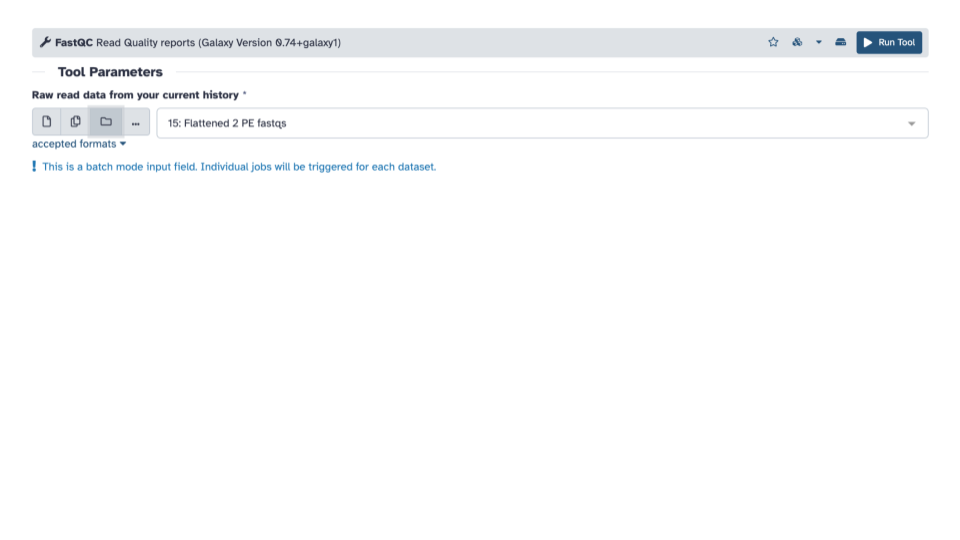Open the tool versions cubes icon
960x540 pixels.
point(797,42)
